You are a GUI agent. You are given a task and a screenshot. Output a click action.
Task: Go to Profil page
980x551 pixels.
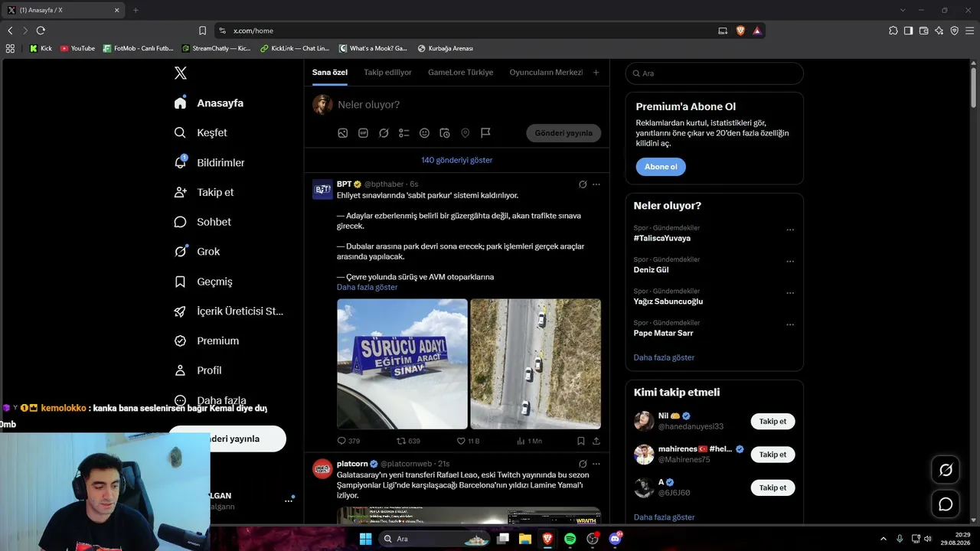click(x=198, y=370)
